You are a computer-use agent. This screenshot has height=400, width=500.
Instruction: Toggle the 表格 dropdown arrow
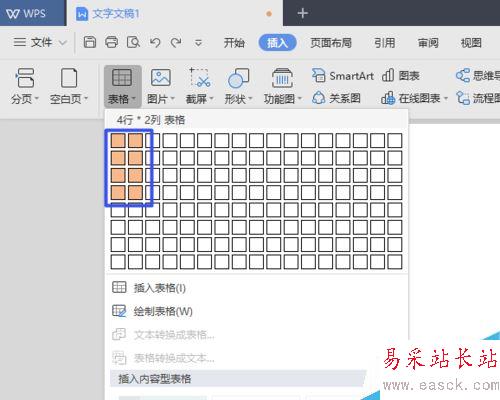click(x=134, y=99)
